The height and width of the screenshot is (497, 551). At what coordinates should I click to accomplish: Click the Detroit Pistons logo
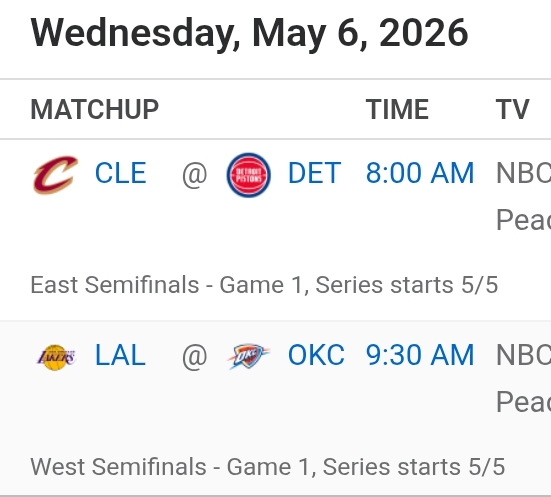(x=249, y=175)
